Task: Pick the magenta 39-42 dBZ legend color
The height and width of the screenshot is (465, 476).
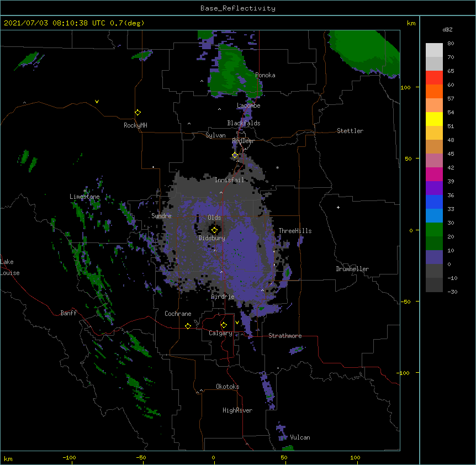Action: [x=434, y=174]
